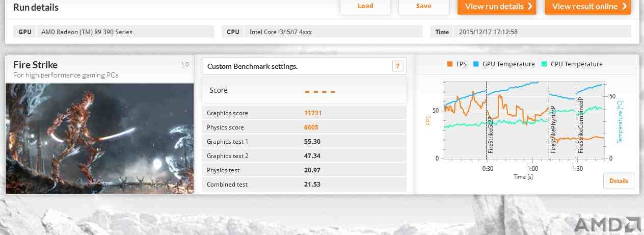Click the CPU field Intel Core i3/i5/i7 4xxx
The width and height of the screenshot is (644, 235).
pyautogui.click(x=323, y=32)
